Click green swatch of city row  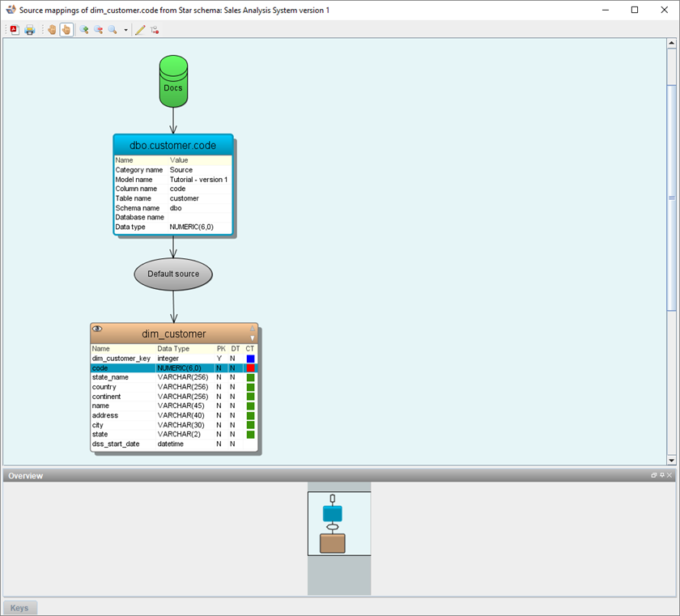pos(250,425)
